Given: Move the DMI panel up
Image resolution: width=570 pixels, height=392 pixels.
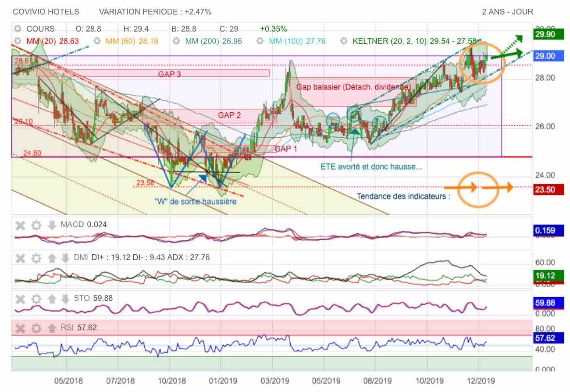Looking at the screenshot, I should pos(52,258).
